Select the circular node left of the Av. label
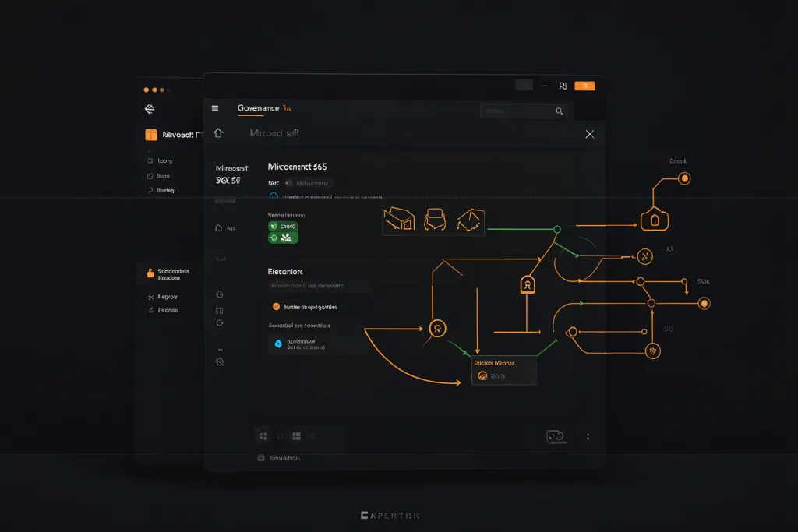Image resolution: width=798 pixels, height=532 pixels. [x=644, y=256]
